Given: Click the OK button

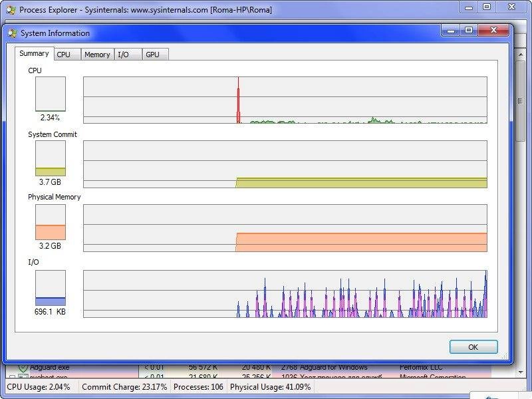Looking at the screenshot, I should pyautogui.click(x=473, y=347).
